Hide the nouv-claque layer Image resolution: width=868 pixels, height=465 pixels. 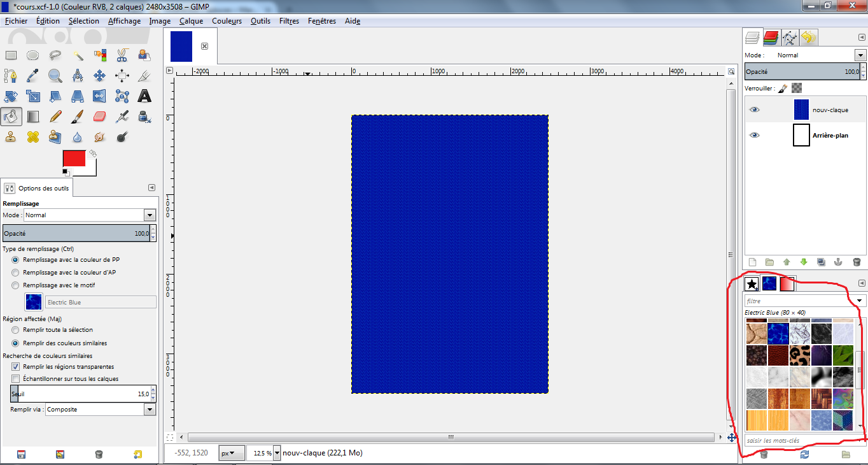(754, 110)
